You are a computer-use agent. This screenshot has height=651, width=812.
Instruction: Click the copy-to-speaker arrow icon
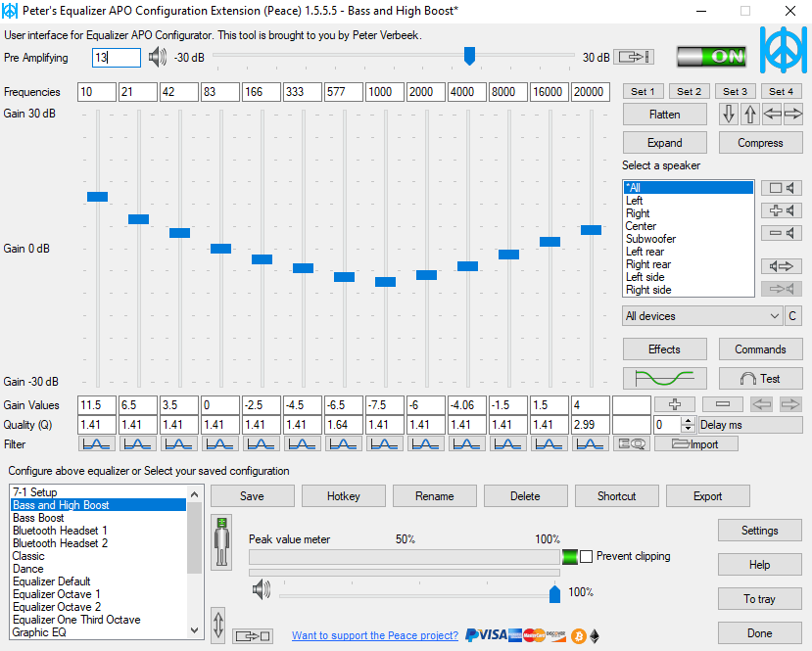[782, 289]
